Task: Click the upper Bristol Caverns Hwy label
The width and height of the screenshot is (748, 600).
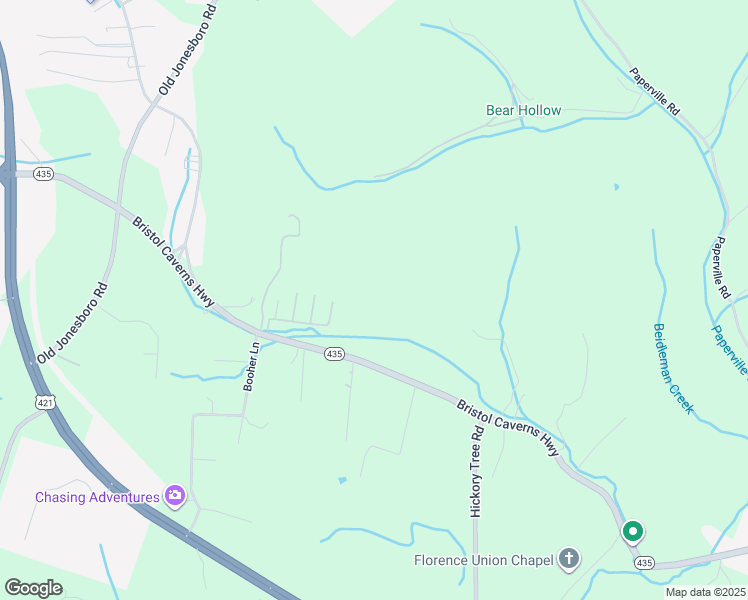Action: [x=173, y=262]
